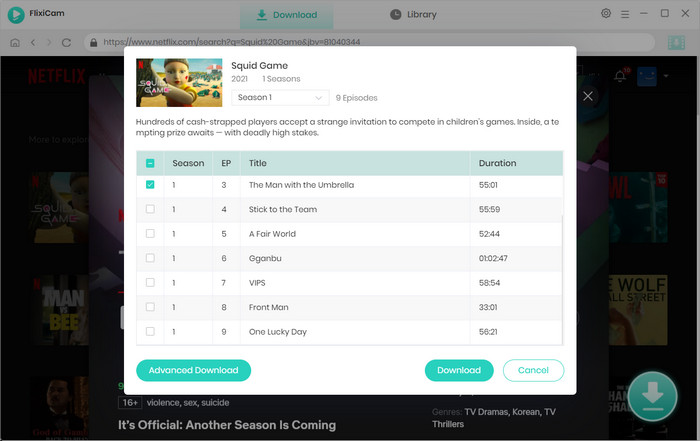Cancel the episode selection dialog

(x=533, y=370)
